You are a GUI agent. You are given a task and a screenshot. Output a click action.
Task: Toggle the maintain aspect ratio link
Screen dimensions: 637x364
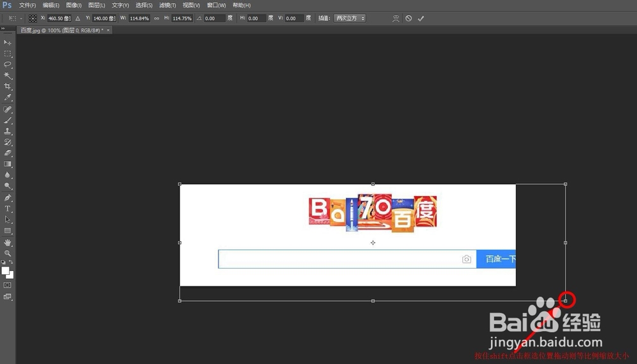coord(157,18)
